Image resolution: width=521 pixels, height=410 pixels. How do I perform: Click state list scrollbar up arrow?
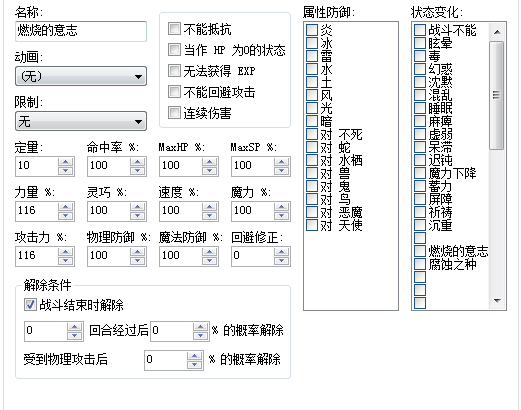(x=497, y=32)
